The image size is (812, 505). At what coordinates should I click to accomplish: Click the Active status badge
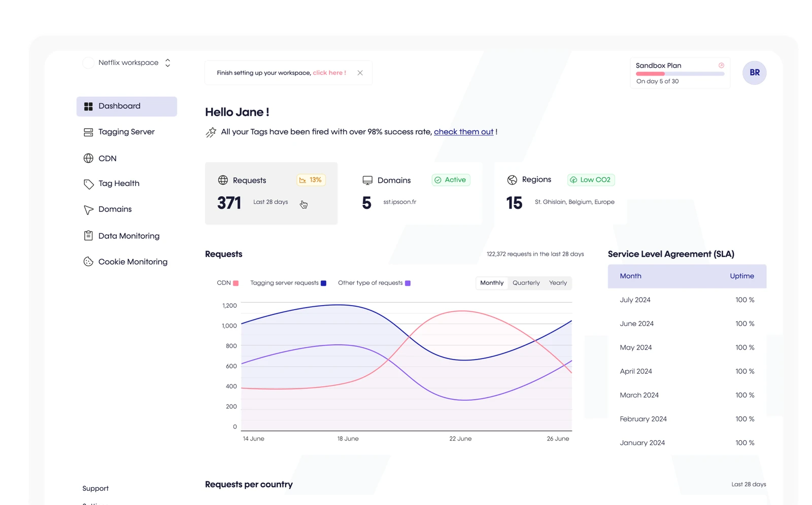pos(451,180)
